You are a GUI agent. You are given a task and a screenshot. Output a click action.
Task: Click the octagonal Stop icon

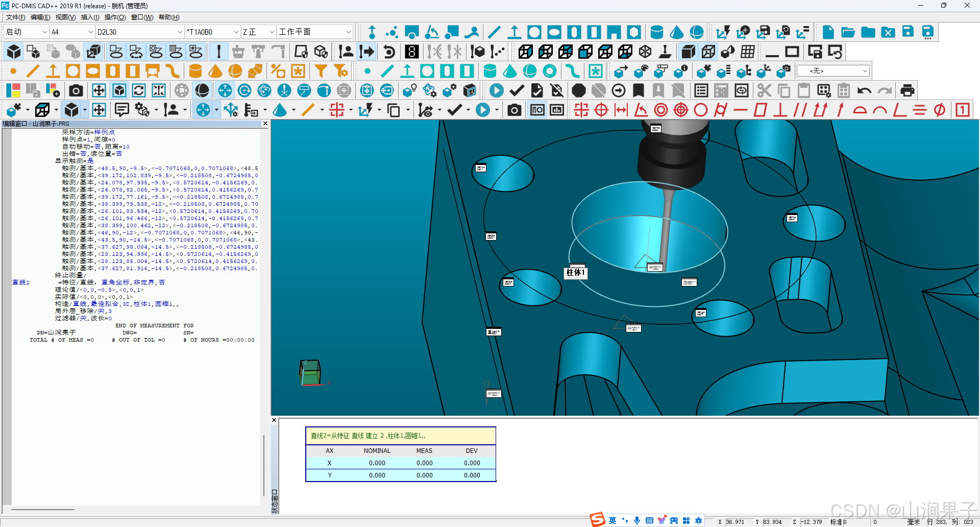pyautogui.click(x=579, y=90)
